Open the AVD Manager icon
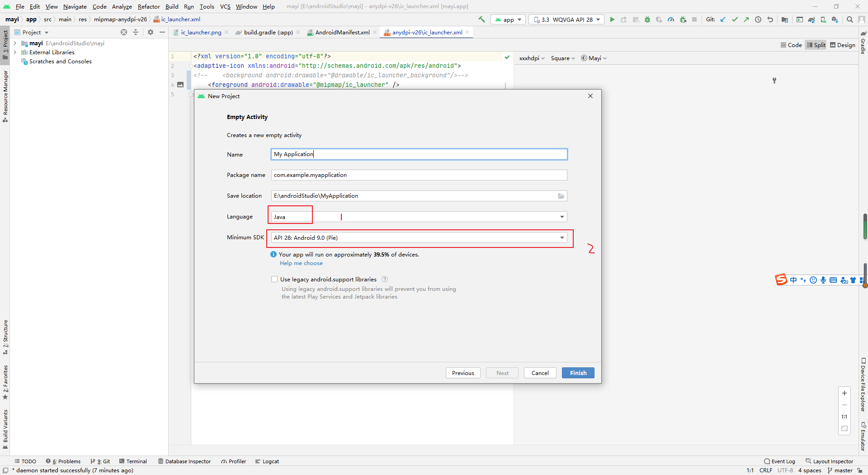This screenshot has height=475, width=868. click(x=823, y=19)
